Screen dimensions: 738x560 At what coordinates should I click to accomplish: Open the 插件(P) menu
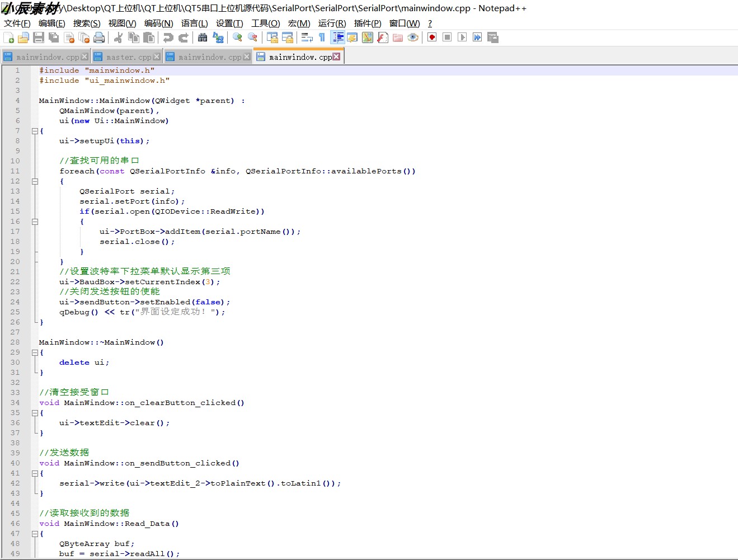tap(368, 23)
